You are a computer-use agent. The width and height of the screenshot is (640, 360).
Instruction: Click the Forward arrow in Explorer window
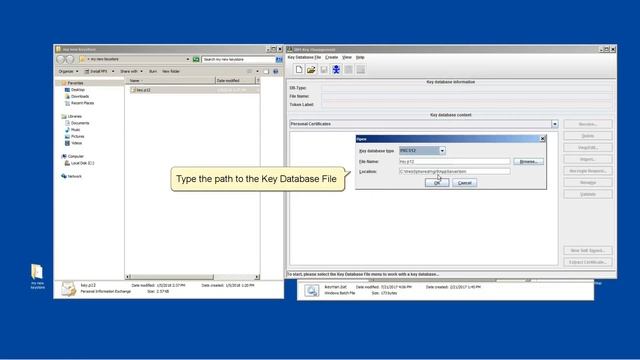[x=70, y=60]
